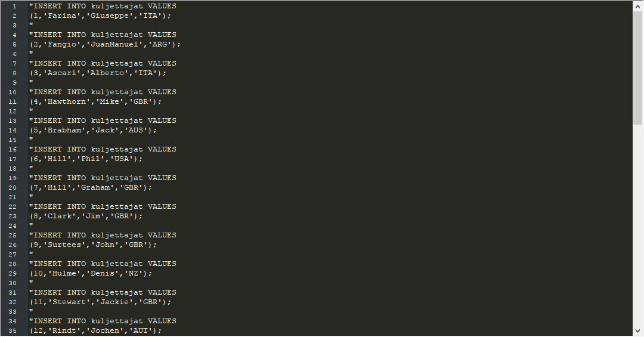Click the scrollbar down arrow
Screen dimensions: 644x337
click(637, 330)
